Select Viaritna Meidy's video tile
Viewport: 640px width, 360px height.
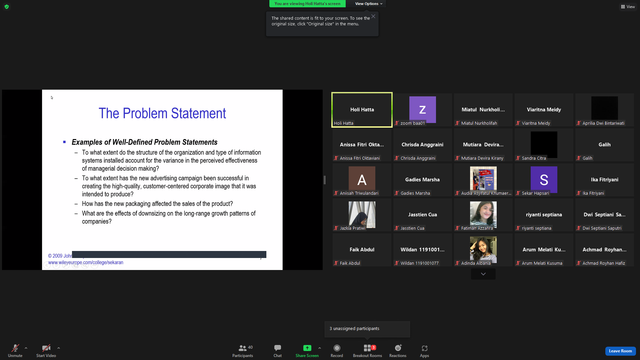[544, 110]
